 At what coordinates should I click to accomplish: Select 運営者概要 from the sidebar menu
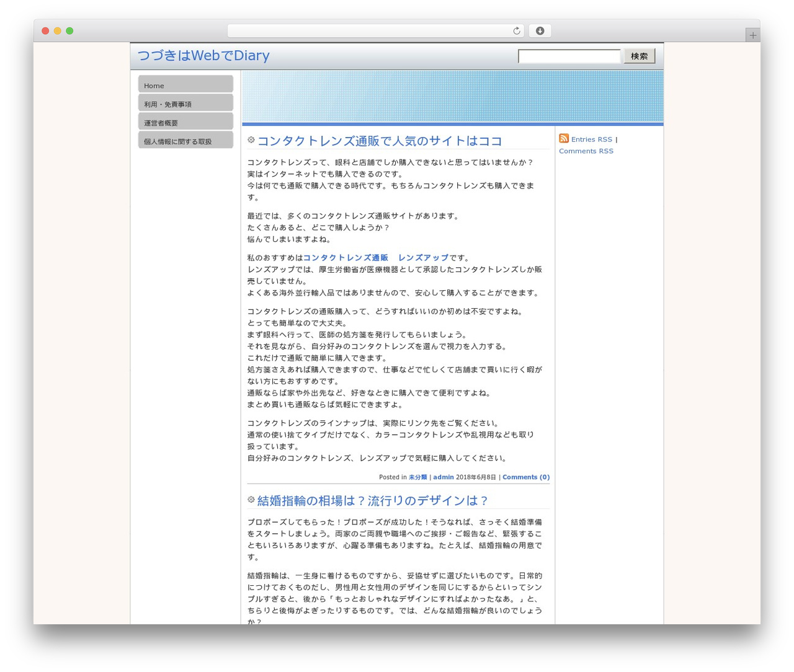pyautogui.click(x=185, y=122)
